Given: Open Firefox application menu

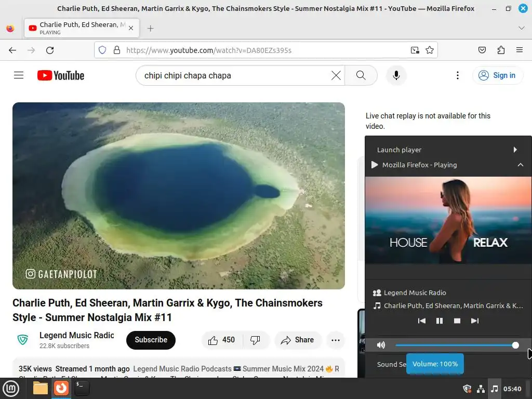Looking at the screenshot, I should 520,50.
